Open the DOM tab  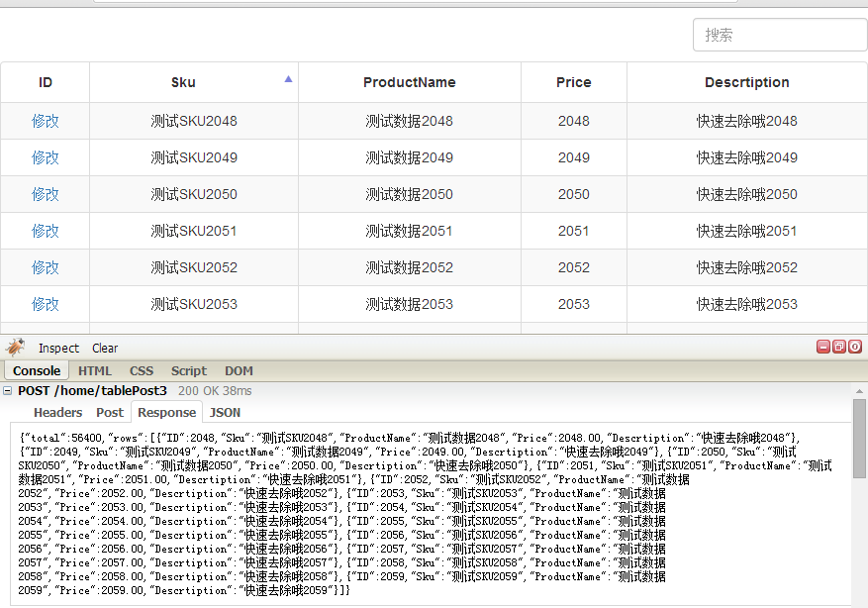[x=239, y=370]
